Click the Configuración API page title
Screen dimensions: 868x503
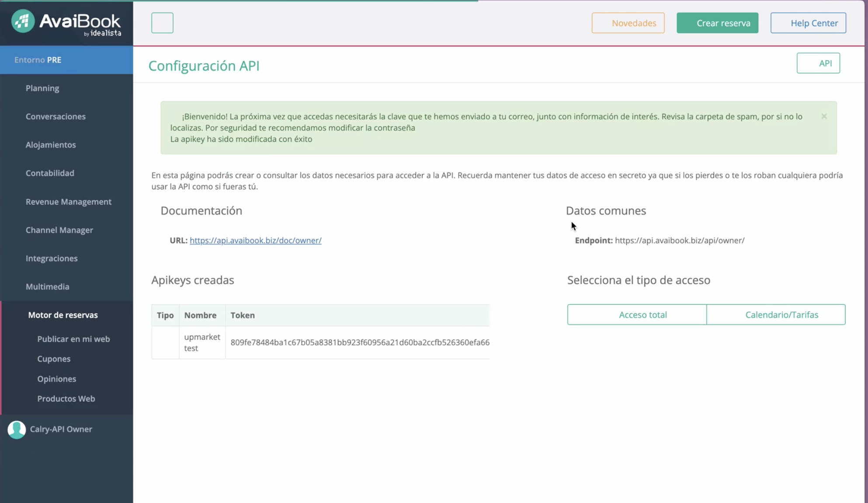click(x=204, y=66)
